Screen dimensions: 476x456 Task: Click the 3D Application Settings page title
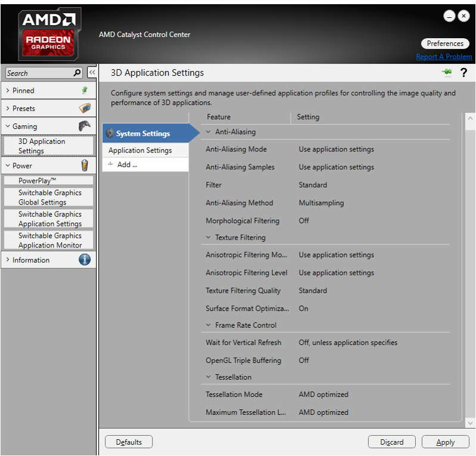click(157, 73)
